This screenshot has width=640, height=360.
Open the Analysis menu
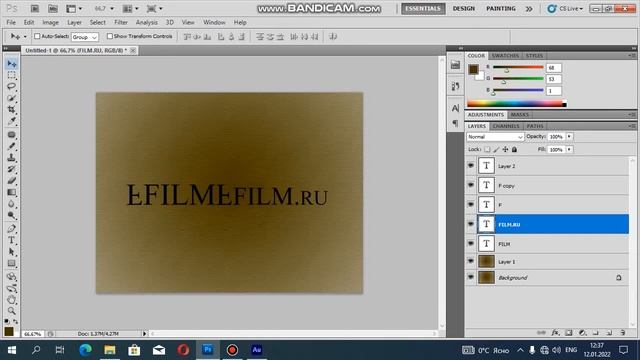point(147,22)
